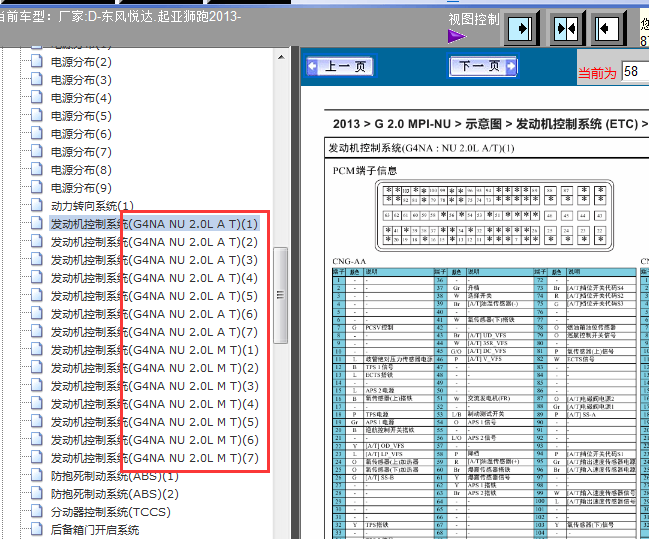Select 分动器控制系统(TCCS) entry
This screenshot has width=649, height=539.
click(x=111, y=512)
